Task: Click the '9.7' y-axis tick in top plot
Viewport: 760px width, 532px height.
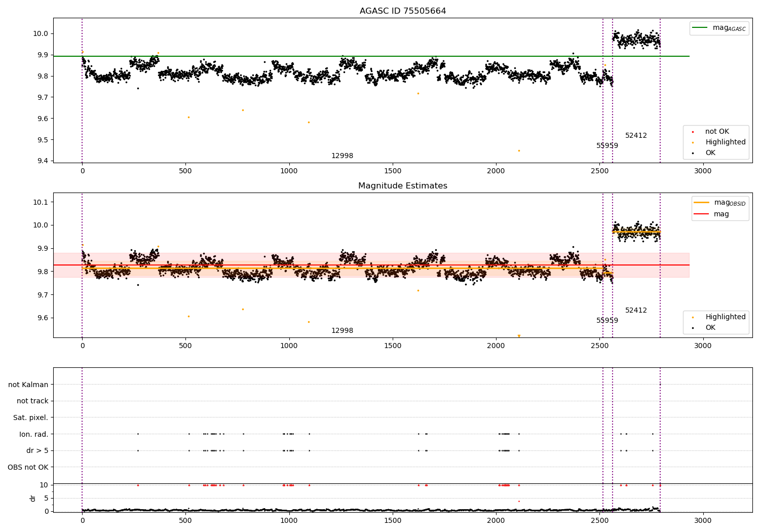Action: 43,97
